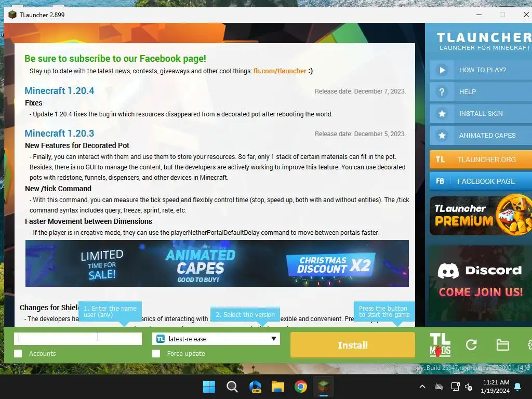Click the cloud-off OneDrive tray icon

click(x=439, y=387)
